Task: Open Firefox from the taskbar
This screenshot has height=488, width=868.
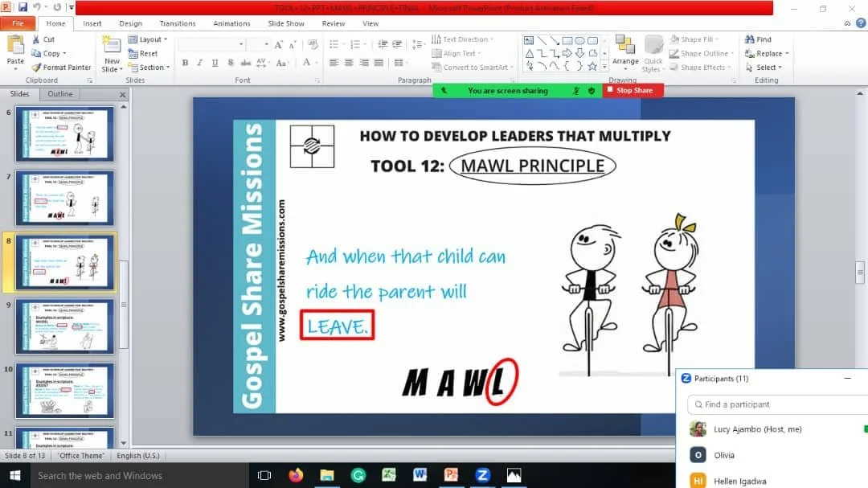Action: pyautogui.click(x=296, y=475)
